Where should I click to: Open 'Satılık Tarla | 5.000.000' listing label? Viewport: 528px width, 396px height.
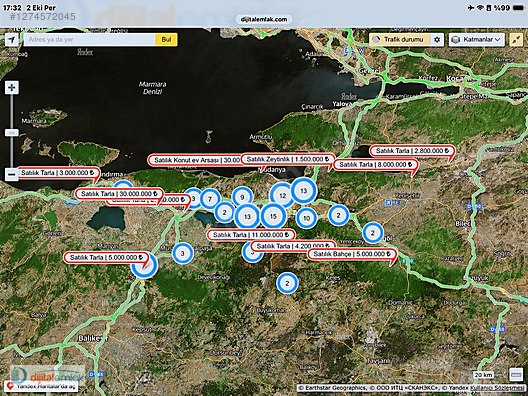point(106,258)
